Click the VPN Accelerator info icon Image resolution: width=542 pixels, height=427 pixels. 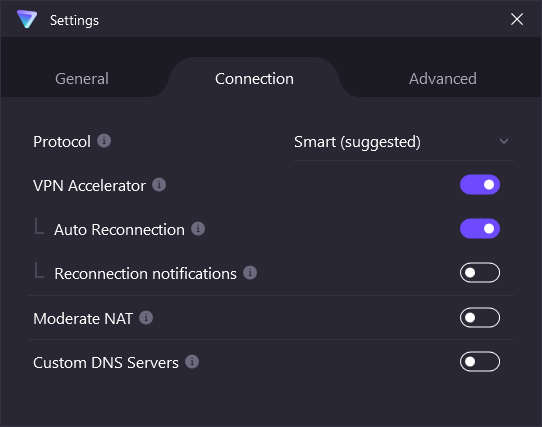(159, 185)
